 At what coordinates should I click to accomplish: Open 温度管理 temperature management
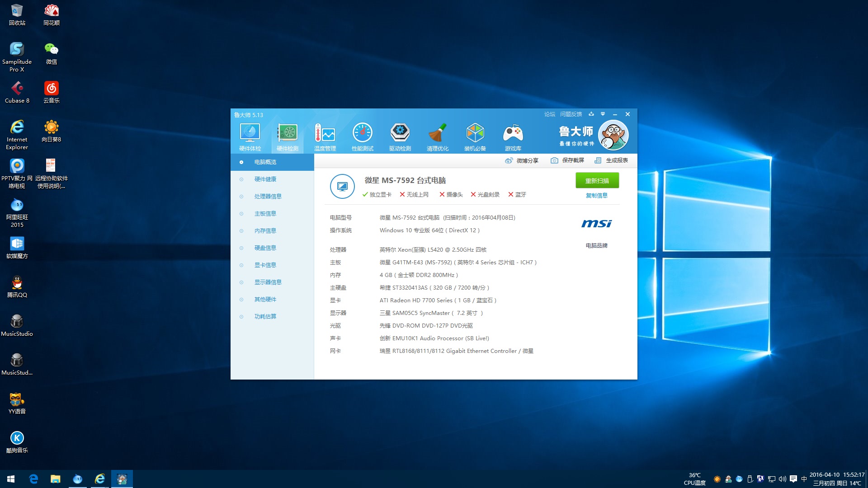(x=325, y=137)
